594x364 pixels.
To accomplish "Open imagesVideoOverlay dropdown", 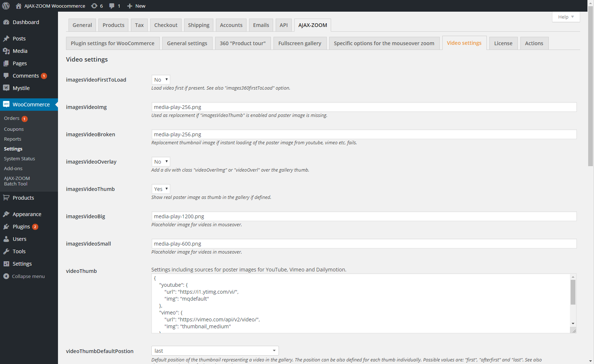I will click(161, 161).
